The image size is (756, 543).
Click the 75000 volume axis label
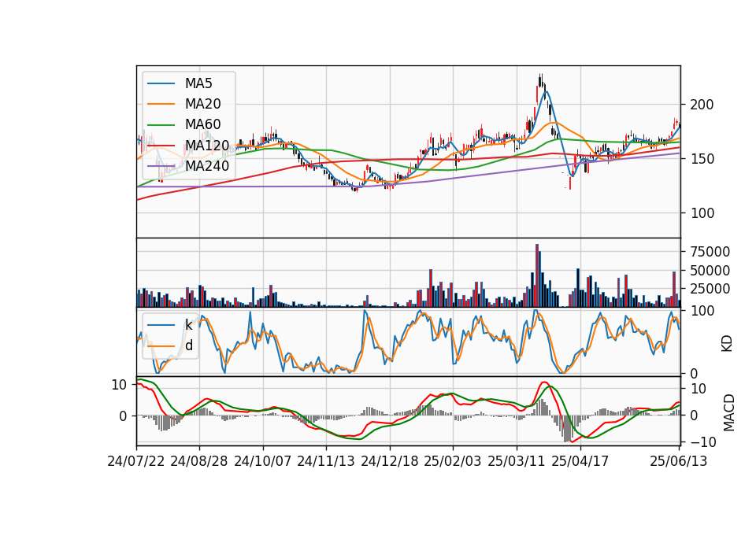pos(710,252)
